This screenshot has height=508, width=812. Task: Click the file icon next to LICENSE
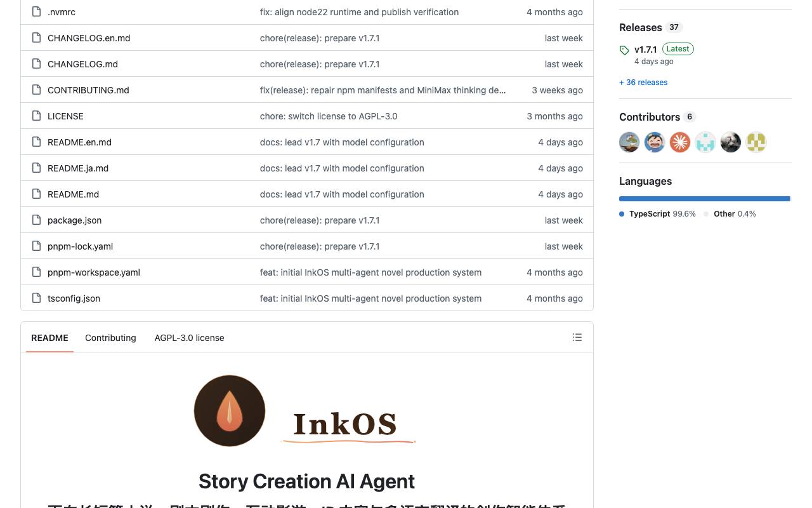[36, 116]
